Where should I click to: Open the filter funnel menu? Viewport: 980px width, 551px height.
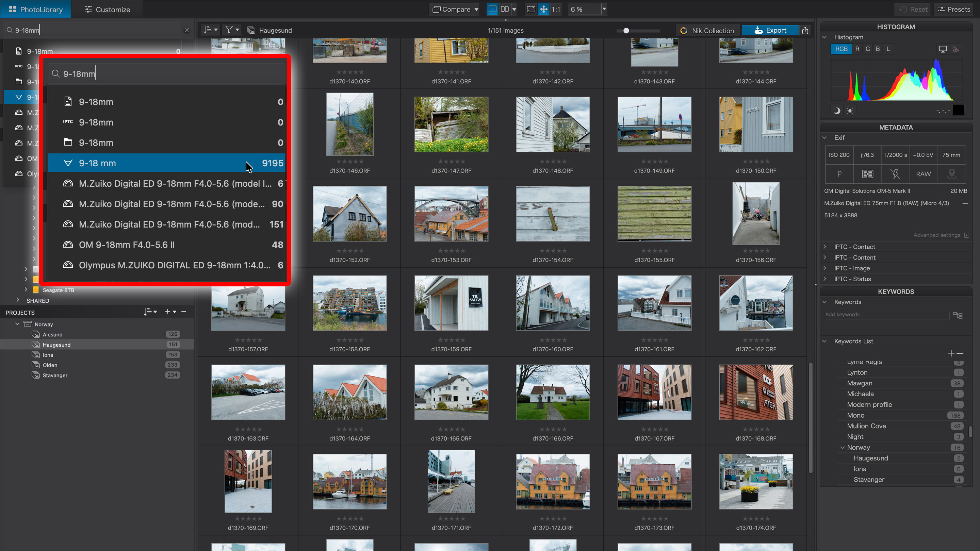[232, 30]
